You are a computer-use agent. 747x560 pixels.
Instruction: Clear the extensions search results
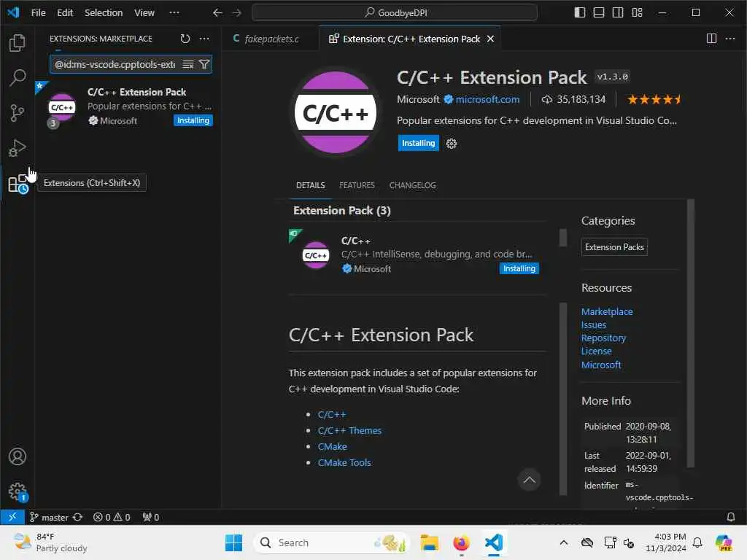(188, 64)
